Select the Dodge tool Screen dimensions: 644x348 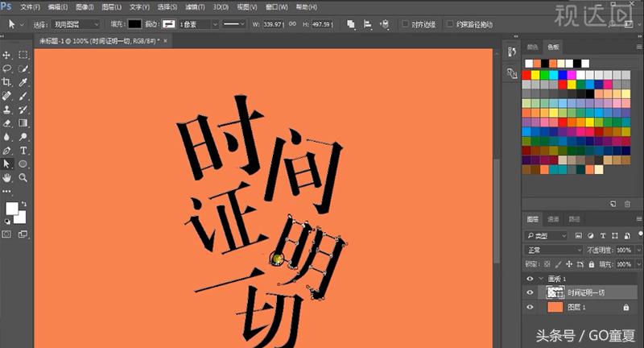point(23,136)
